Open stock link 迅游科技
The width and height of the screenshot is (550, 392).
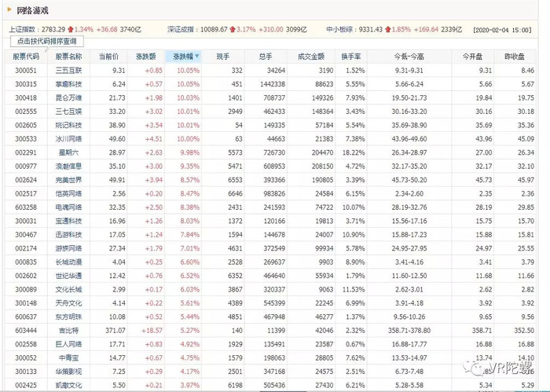(69, 235)
